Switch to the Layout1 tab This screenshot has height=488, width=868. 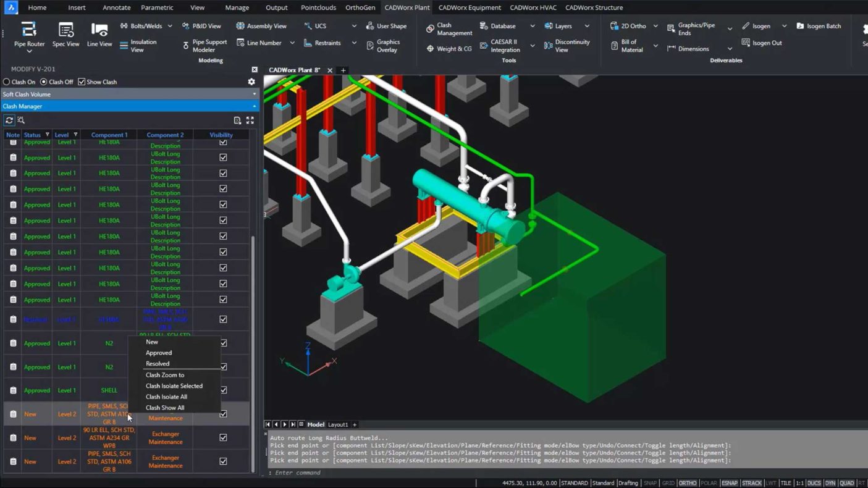(338, 424)
